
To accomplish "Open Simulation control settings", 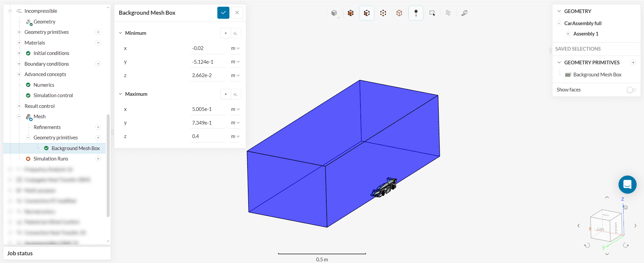I will point(53,95).
